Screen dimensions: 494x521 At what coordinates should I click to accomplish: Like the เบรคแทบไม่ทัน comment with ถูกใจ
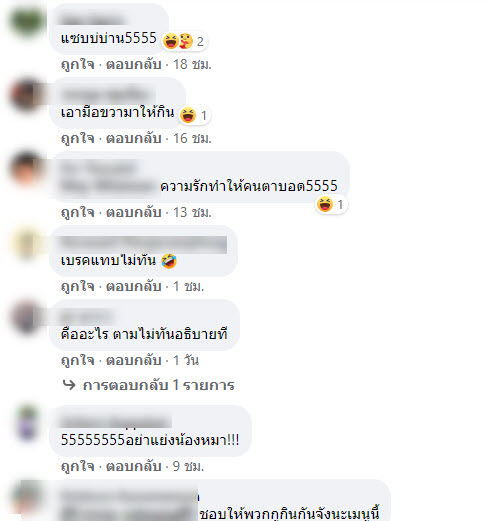[x=78, y=286]
